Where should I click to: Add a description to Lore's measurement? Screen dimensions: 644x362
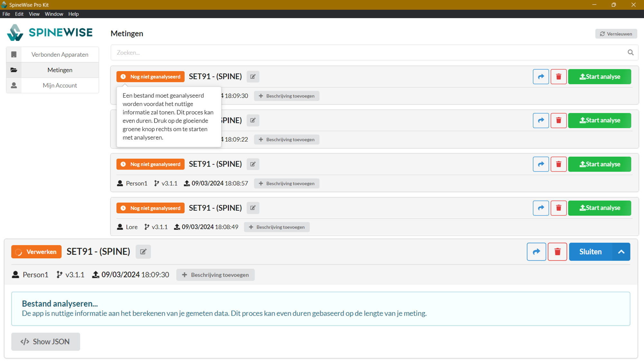(277, 227)
